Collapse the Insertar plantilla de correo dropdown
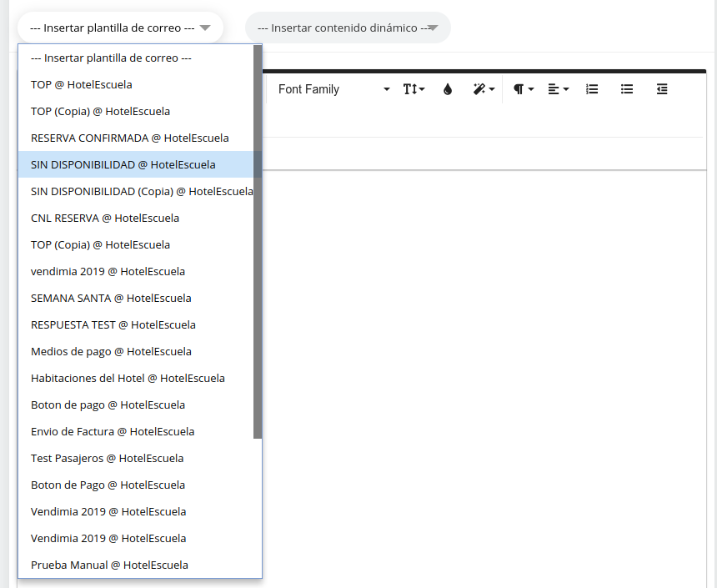This screenshot has width=717, height=588. pyautogui.click(x=120, y=28)
